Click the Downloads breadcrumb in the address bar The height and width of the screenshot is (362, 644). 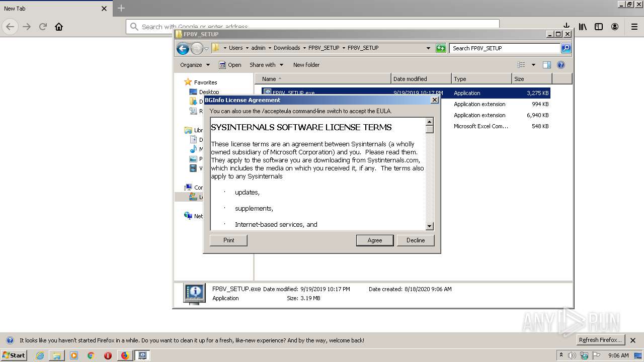coord(287,48)
